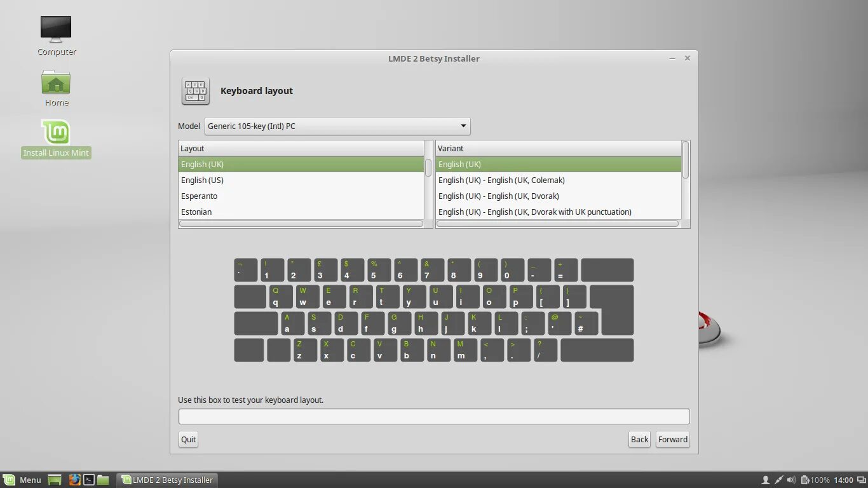Choose Dvorak with UK punctuation variant
Viewport: 868px width, 488px height.
coord(559,212)
